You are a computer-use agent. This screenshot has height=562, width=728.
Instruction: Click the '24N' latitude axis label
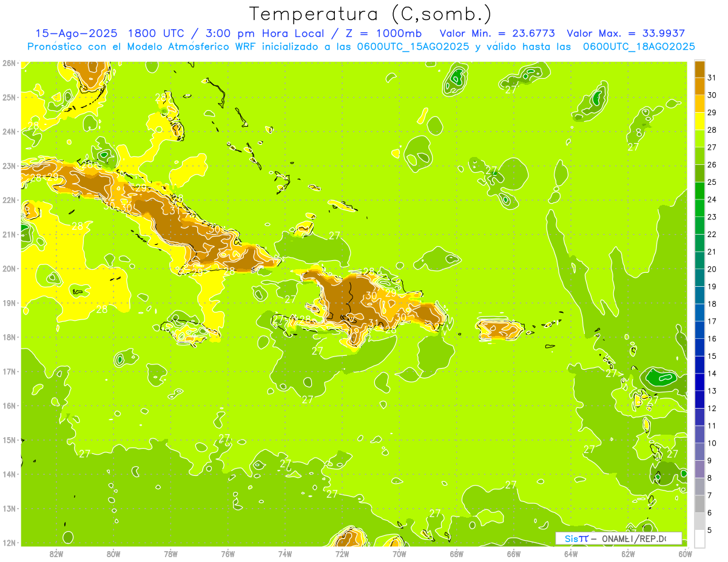(9, 132)
